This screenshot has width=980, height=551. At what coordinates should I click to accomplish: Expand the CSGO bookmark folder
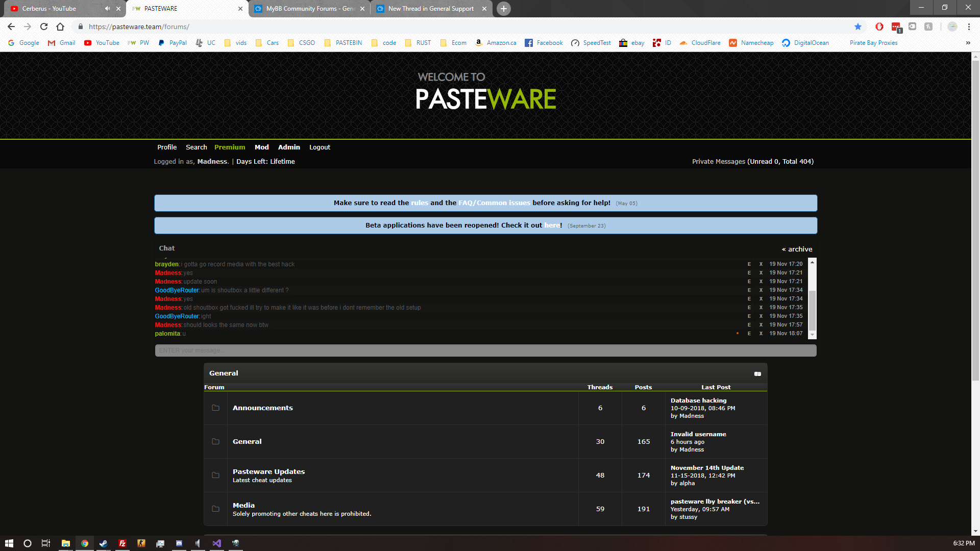click(x=301, y=43)
